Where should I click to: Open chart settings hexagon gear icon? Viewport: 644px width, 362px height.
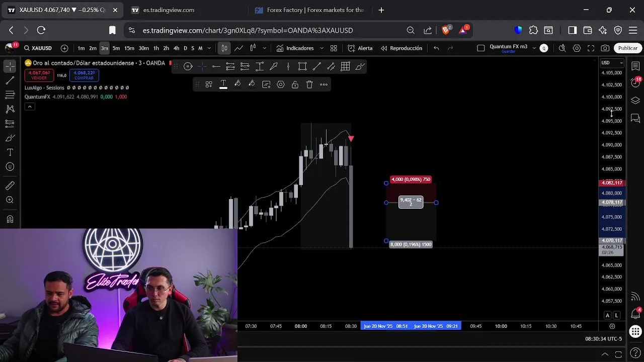point(577,48)
